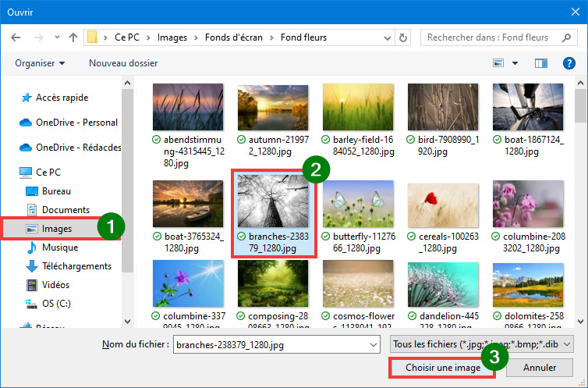Select the columbine-3379045 thumbnail

[188, 283]
